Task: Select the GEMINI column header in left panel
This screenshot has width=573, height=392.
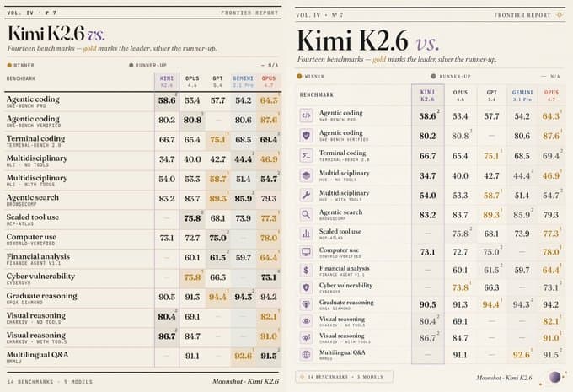Action: 243,82
